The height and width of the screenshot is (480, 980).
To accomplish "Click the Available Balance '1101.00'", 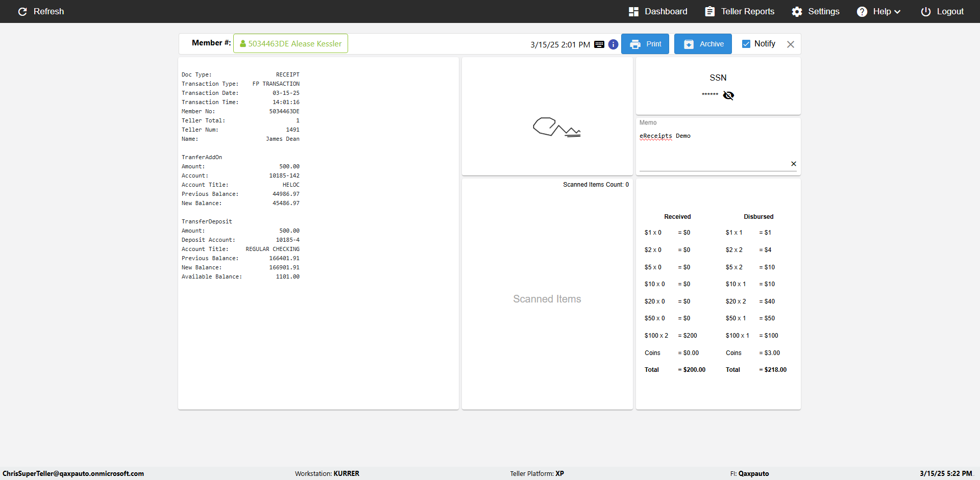I will coord(288,276).
